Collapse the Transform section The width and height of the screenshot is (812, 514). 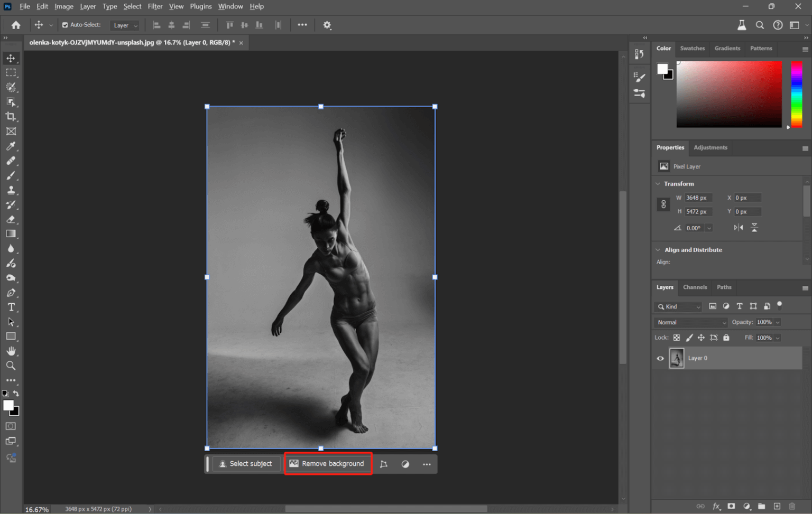click(x=658, y=184)
